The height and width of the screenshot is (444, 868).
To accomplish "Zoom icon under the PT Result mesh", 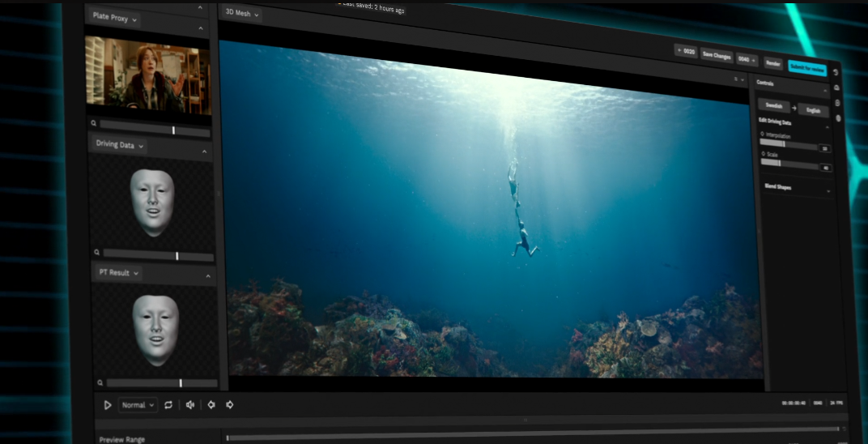I will pyautogui.click(x=100, y=382).
